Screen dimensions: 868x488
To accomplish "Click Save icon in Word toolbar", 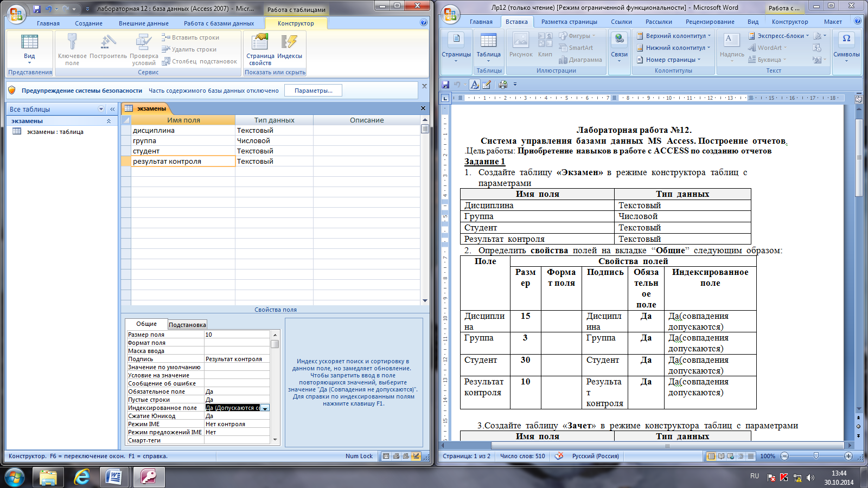I will click(445, 85).
